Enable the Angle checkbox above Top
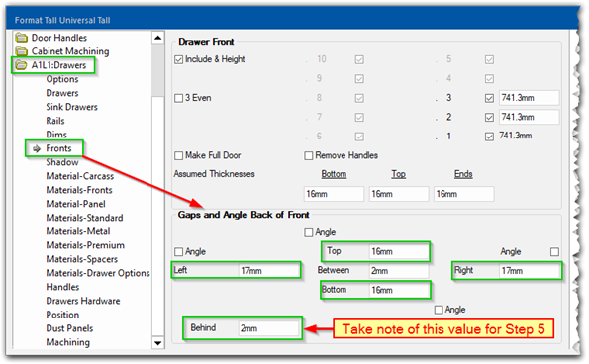The height and width of the screenshot is (364, 589). click(x=309, y=233)
